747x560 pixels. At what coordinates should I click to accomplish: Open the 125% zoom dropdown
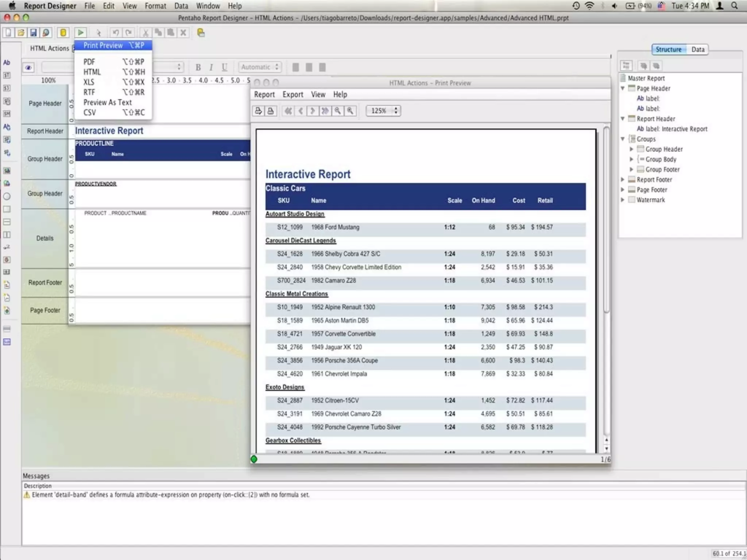(383, 111)
